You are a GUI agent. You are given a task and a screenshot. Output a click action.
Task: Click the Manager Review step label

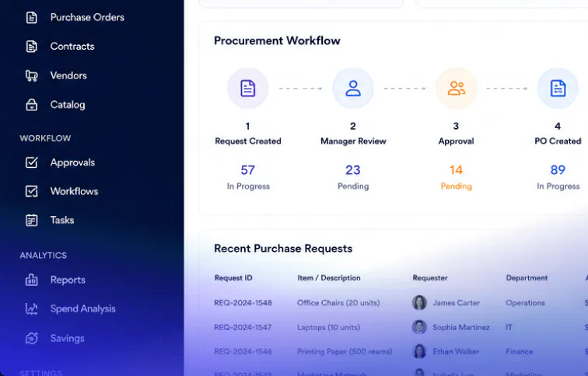tap(353, 141)
